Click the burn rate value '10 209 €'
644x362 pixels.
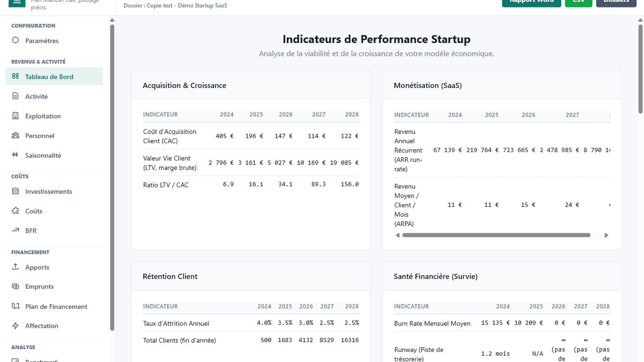(528, 323)
